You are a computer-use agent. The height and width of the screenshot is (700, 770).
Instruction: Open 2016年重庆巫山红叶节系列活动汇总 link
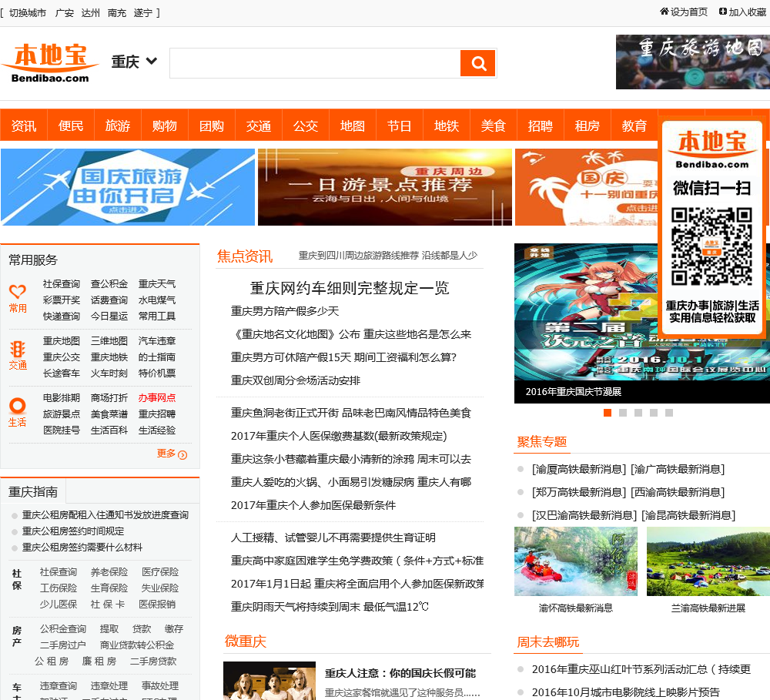click(x=641, y=669)
